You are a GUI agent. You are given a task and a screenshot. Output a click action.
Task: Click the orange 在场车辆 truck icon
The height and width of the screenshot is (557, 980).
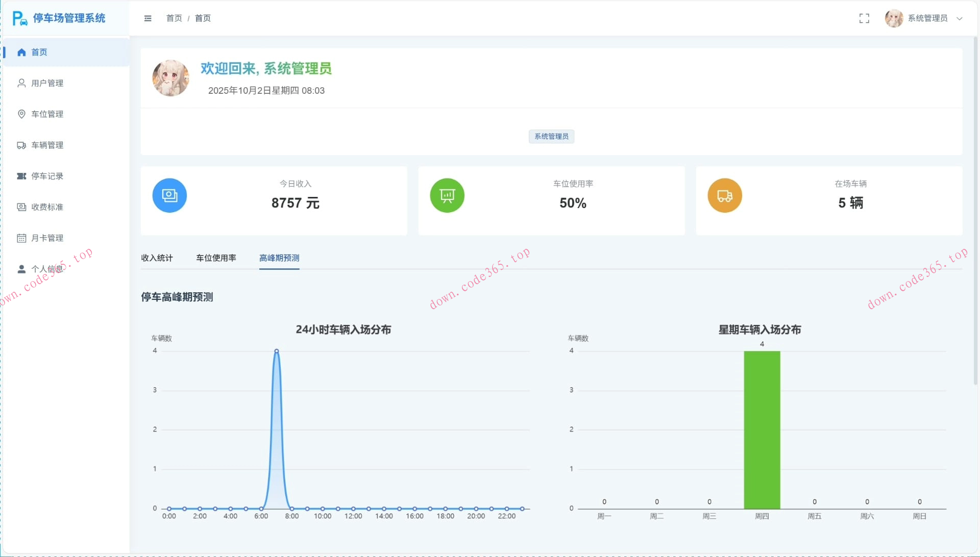724,195
